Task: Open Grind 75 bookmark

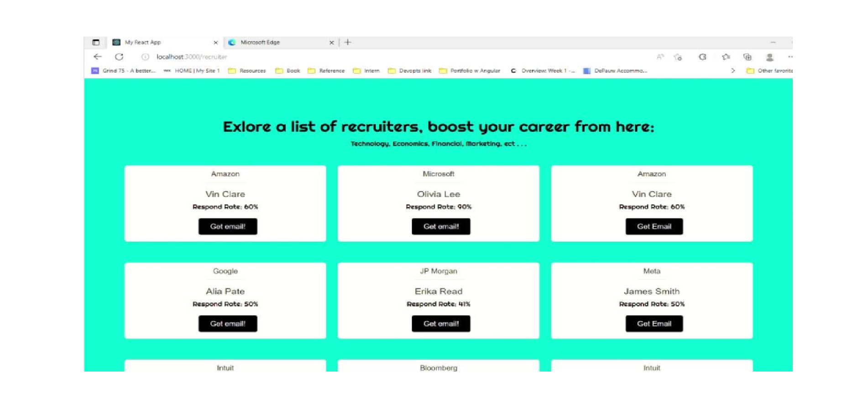Action: point(124,71)
